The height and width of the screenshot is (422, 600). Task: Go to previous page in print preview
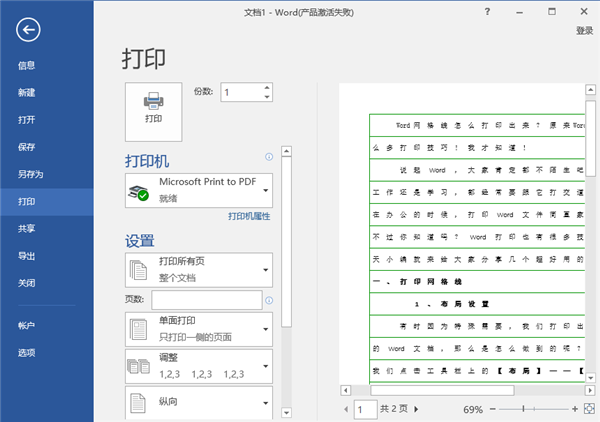coord(346,409)
